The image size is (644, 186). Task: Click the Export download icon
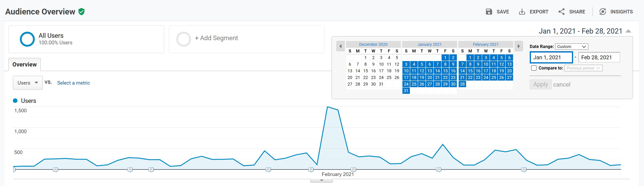[522, 12]
